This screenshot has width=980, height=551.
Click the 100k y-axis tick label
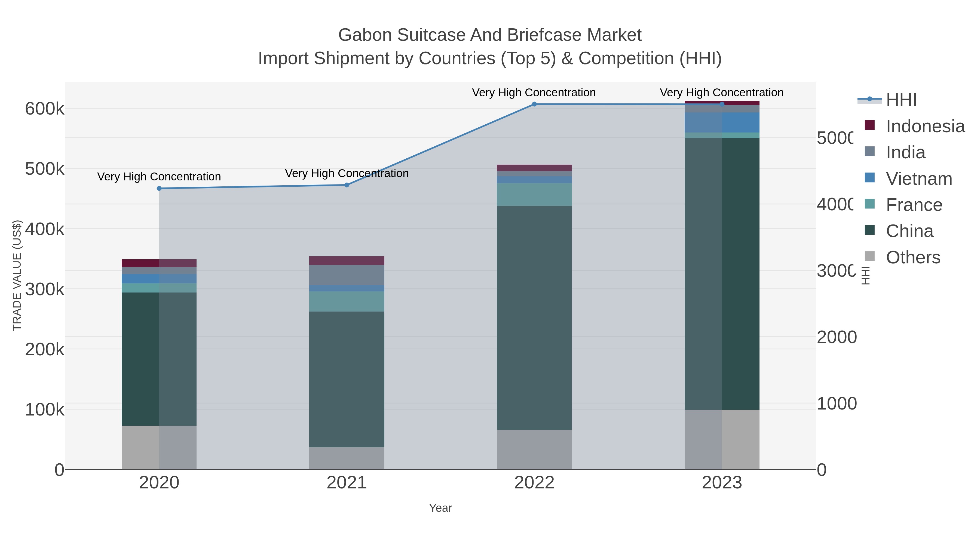coord(45,410)
